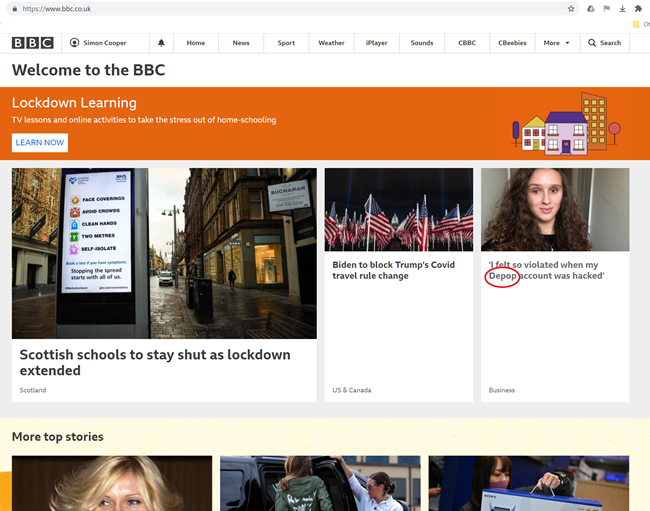Click the drive-shaped browser extension icon
Image resolution: width=650 pixels, height=511 pixels.
point(591,9)
